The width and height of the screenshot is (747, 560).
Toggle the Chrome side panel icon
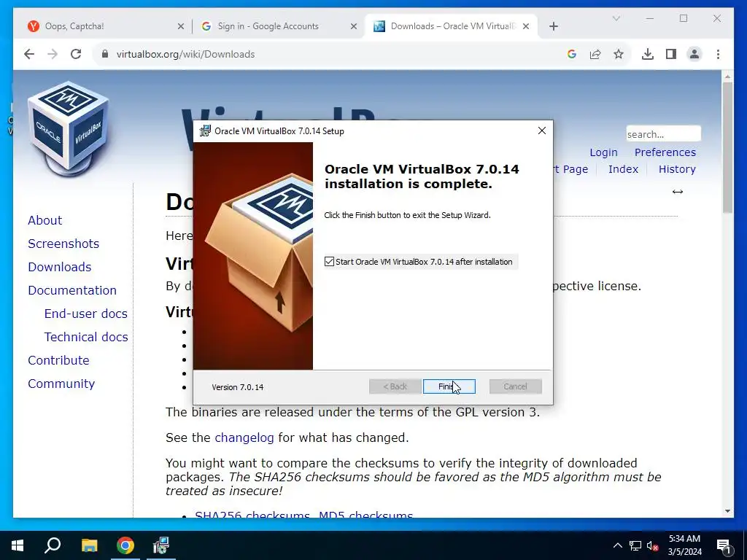click(x=671, y=54)
